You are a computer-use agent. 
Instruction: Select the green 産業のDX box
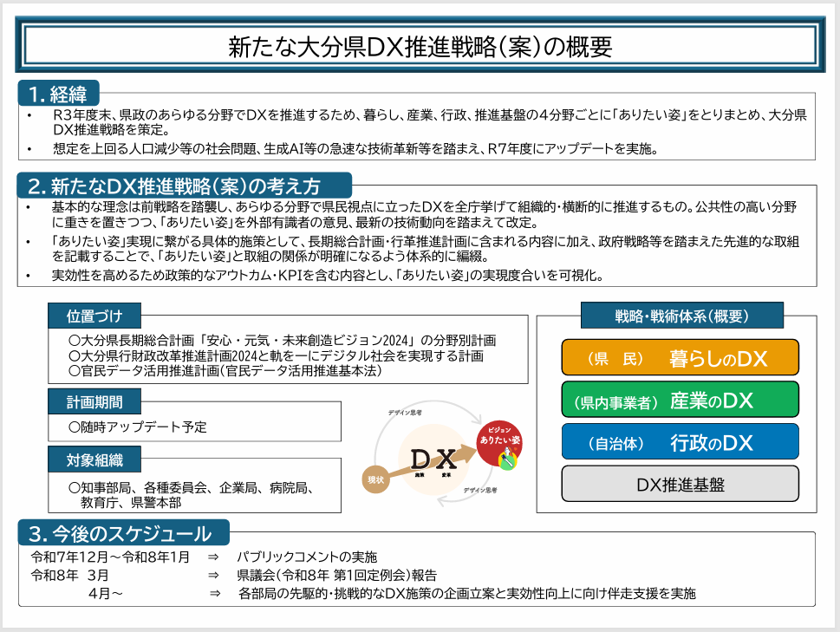click(680, 400)
